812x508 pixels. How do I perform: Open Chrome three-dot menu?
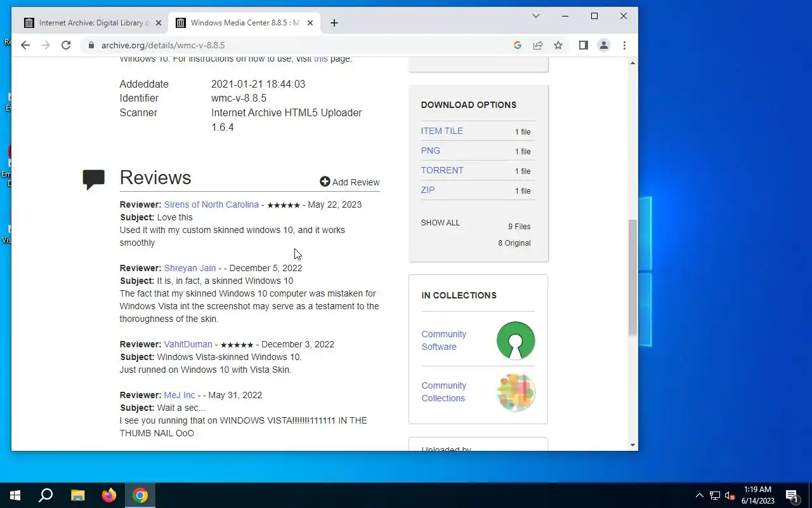[624, 45]
